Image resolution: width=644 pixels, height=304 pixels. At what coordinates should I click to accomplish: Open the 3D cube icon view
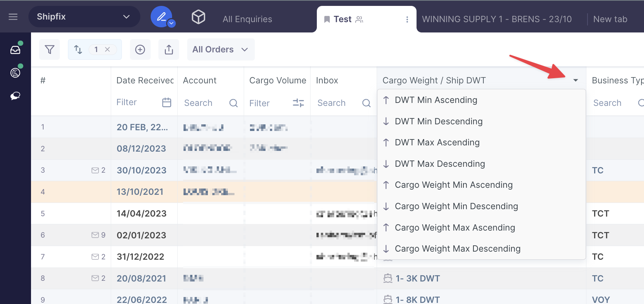tap(198, 17)
